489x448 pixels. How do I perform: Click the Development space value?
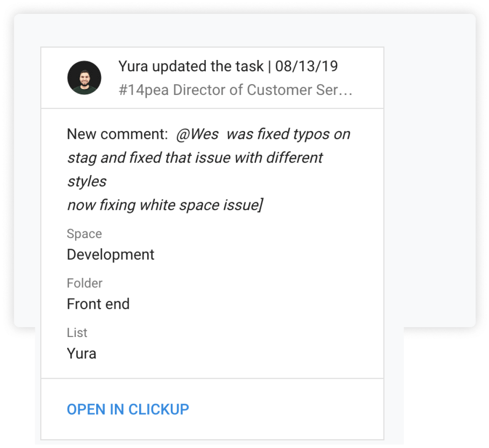[x=111, y=255]
